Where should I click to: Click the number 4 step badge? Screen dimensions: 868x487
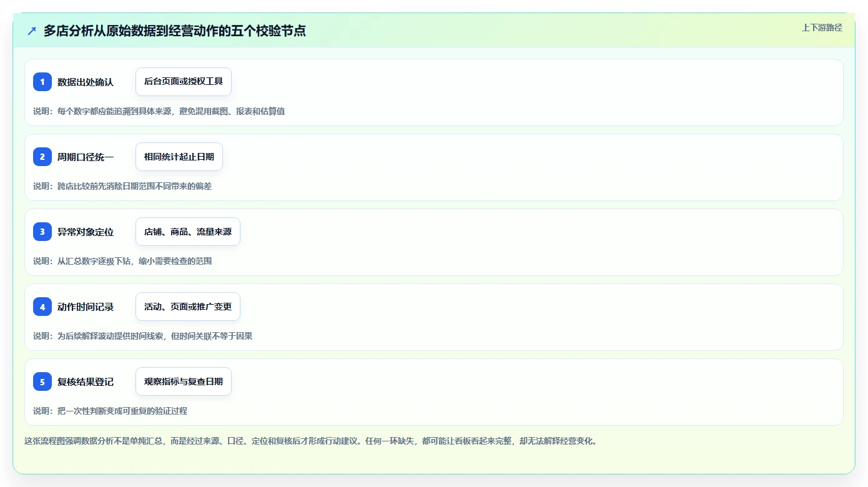[x=42, y=307]
